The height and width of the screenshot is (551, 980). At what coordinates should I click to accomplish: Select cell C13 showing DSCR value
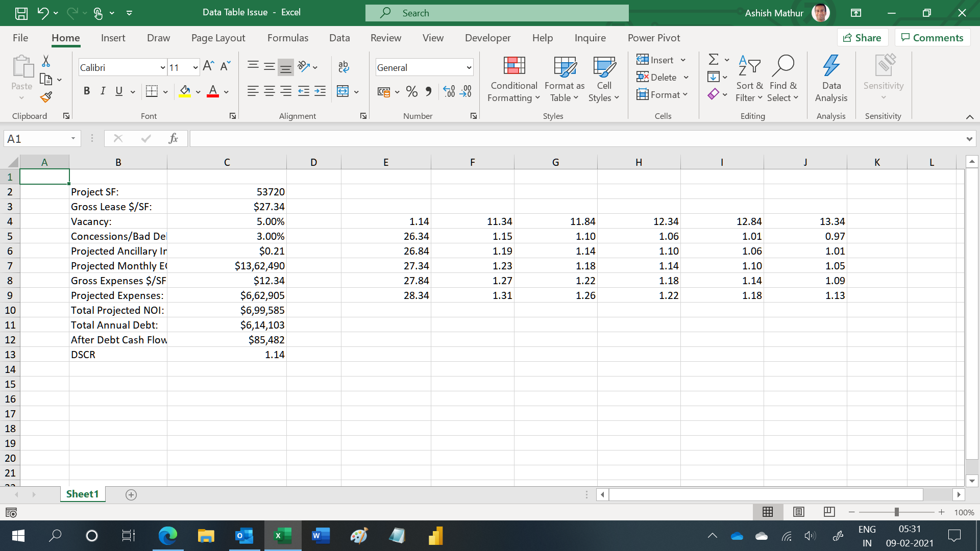tap(227, 355)
